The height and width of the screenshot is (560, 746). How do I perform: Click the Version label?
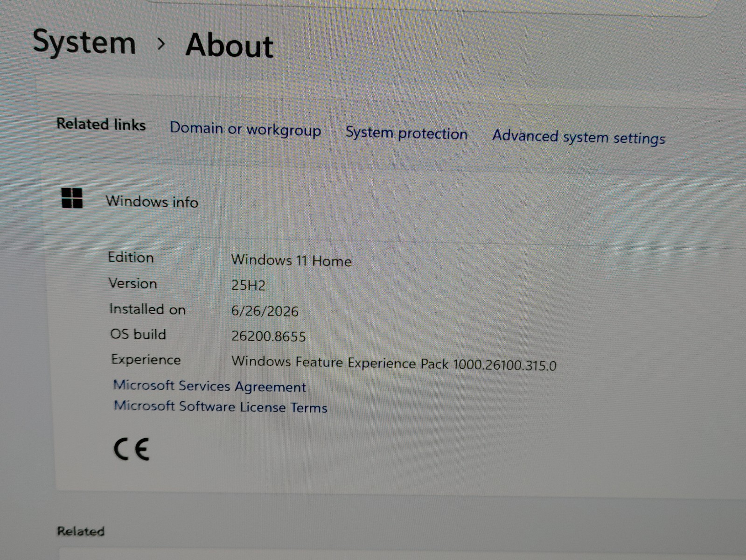[132, 283]
